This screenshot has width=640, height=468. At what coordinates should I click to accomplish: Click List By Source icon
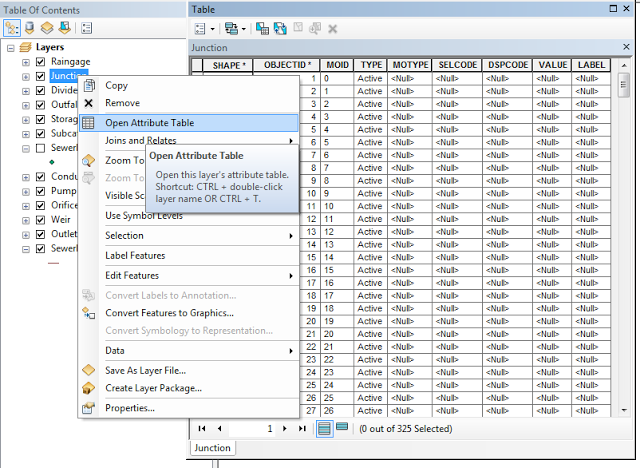(x=29, y=28)
